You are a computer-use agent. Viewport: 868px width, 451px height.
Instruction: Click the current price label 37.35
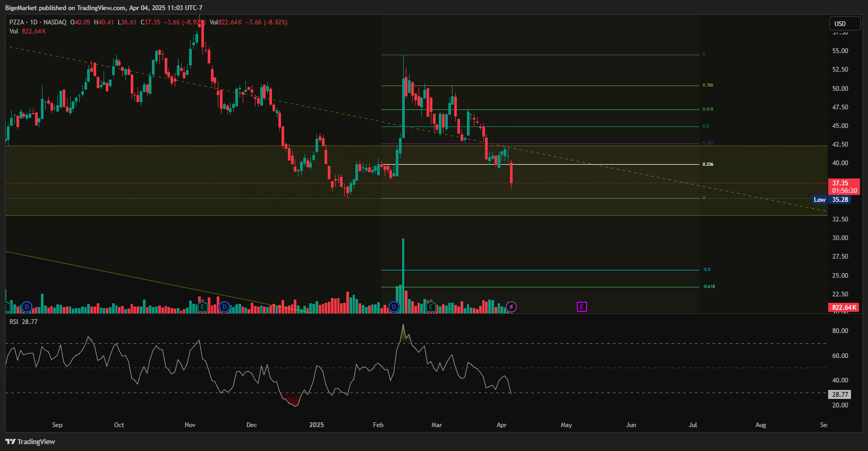click(844, 186)
